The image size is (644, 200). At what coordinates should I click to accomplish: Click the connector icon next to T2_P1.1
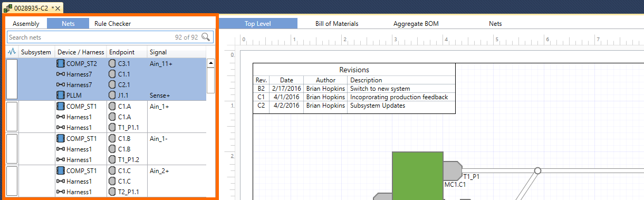coord(112,192)
